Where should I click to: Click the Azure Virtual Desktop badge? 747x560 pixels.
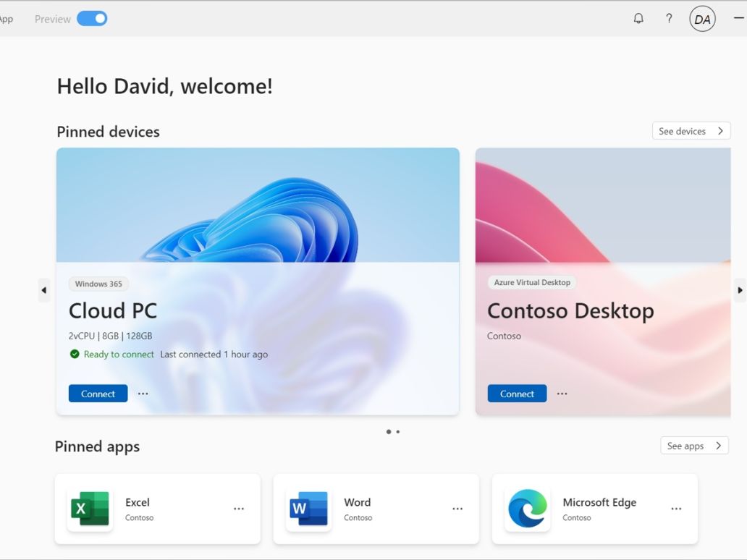click(x=532, y=282)
